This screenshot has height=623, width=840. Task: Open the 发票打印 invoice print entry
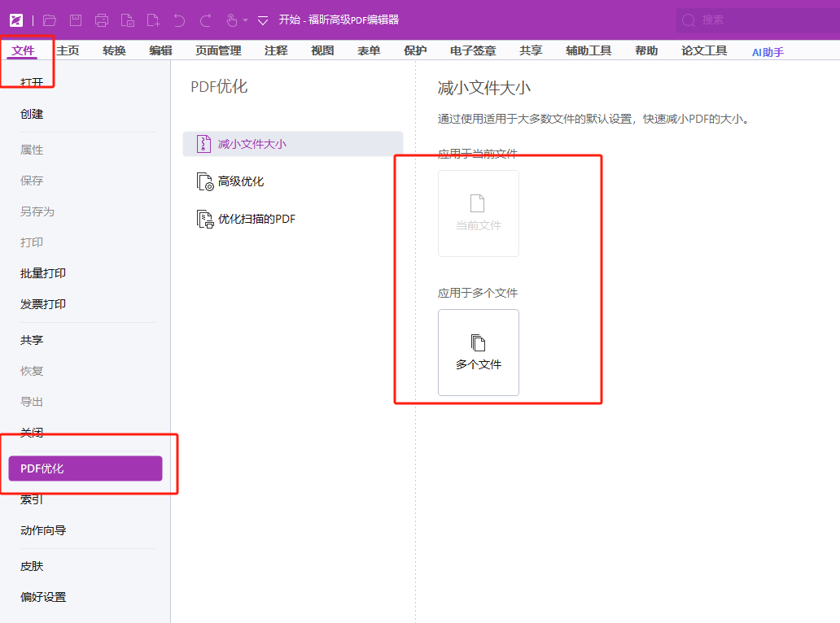click(x=43, y=304)
